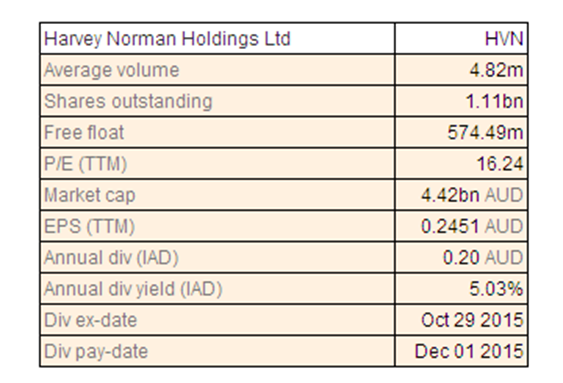Select the Annual div yield (IAD) label

[x=133, y=289]
